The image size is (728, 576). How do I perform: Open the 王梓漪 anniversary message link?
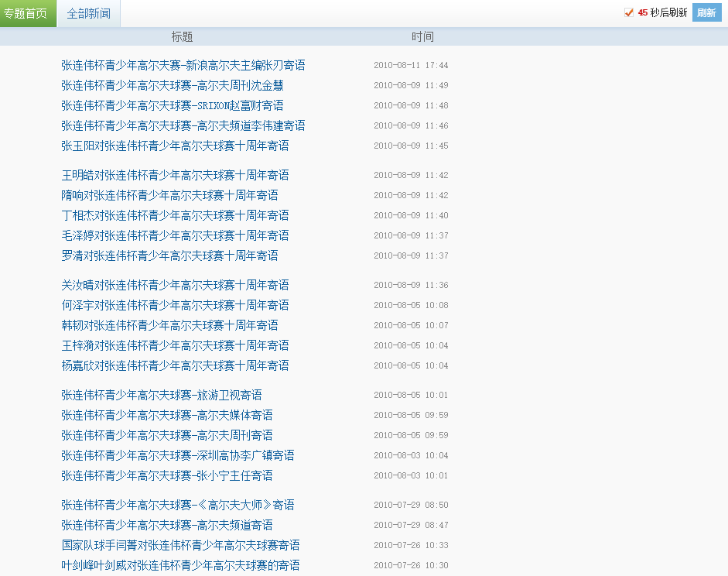point(175,345)
